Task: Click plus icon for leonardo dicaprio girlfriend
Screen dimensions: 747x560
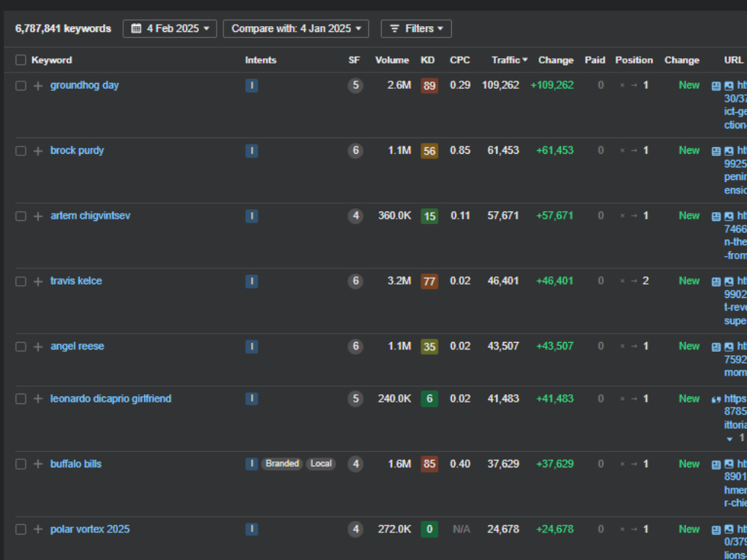Action: (x=38, y=399)
